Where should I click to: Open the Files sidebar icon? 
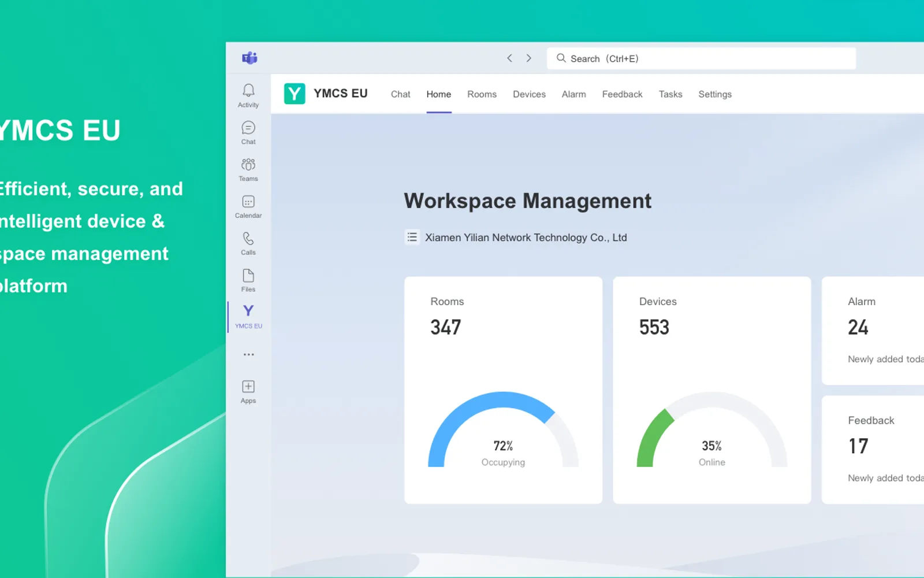pyautogui.click(x=248, y=280)
